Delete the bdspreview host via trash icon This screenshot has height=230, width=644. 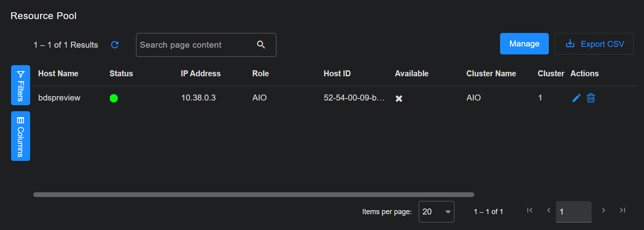tap(591, 98)
